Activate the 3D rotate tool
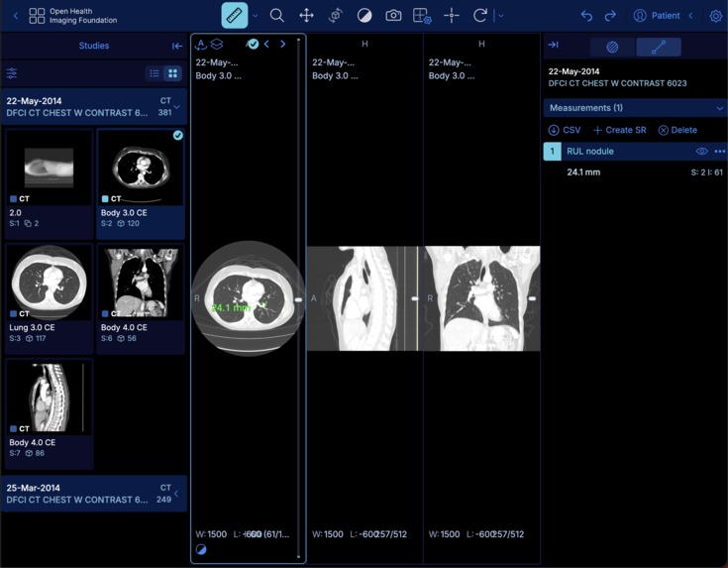 (x=335, y=15)
